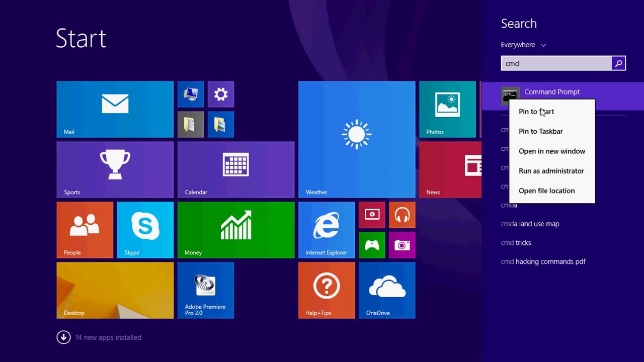Open the Music headphones tile
The image size is (644, 362).
point(402,215)
